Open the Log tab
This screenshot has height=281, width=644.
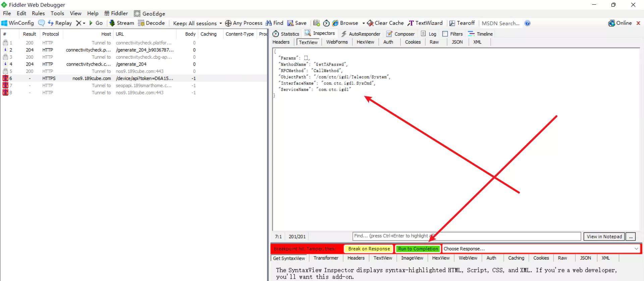point(429,34)
